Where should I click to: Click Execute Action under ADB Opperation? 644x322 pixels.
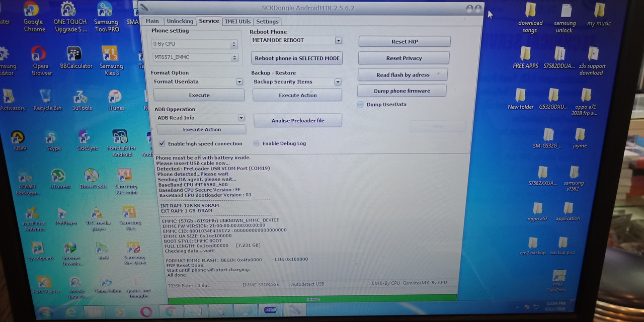pyautogui.click(x=202, y=129)
